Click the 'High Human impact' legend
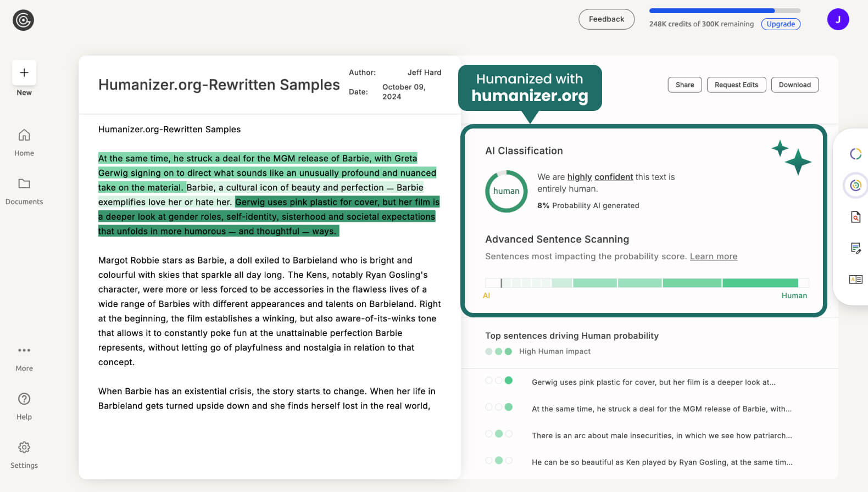Image resolution: width=868 pixels, height=492 pixels. point(554,351)
